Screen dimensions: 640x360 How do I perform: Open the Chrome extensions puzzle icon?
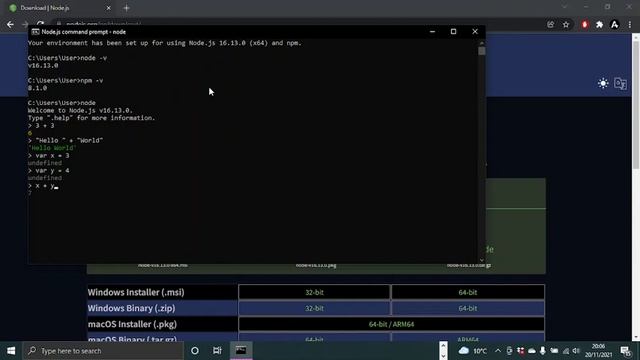599,24
